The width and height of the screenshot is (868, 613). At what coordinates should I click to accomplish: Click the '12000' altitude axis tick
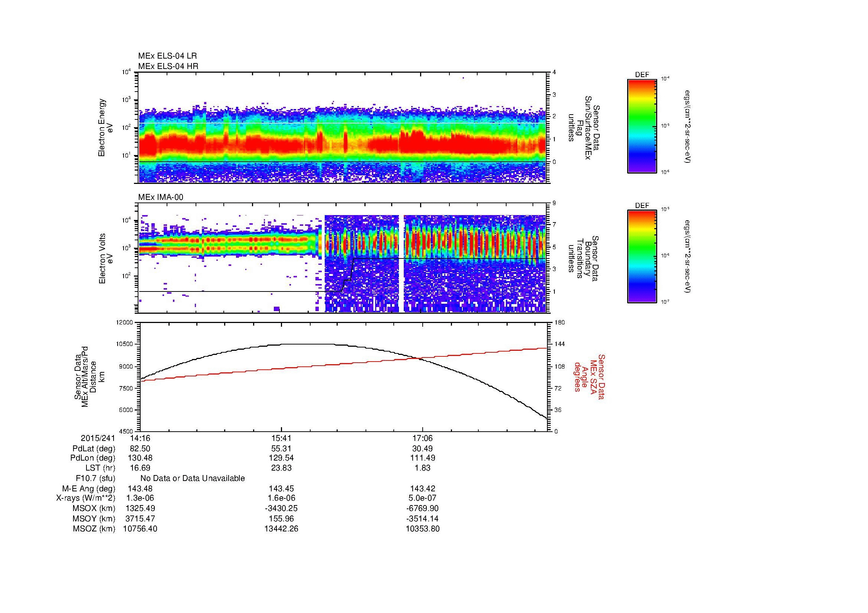(x=125, y=323)
